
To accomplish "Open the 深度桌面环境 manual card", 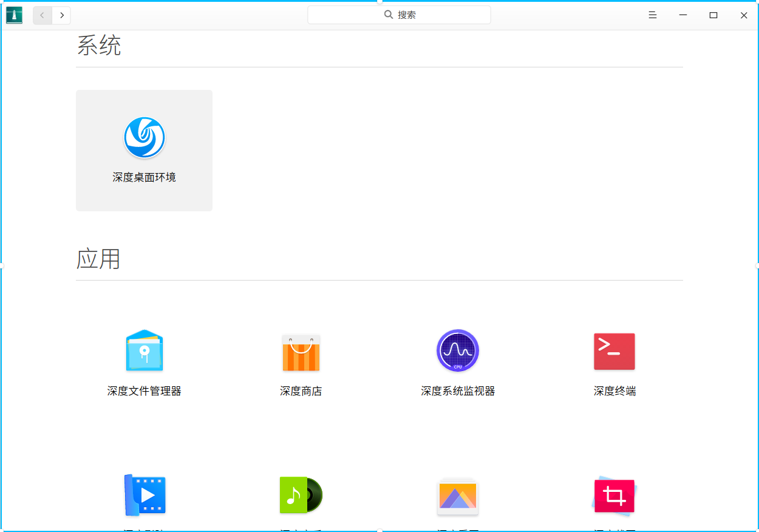I will click(x=144, y=151).
